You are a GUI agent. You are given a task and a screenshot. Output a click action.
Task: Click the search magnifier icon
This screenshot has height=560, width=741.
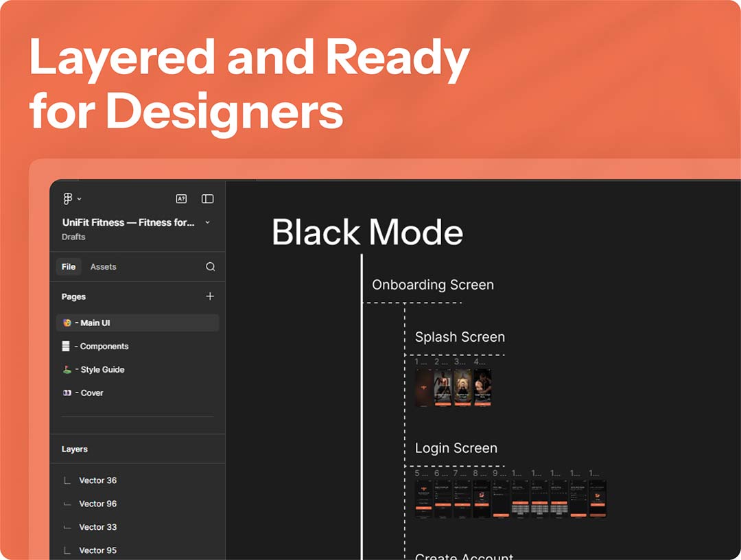(x=211, y=267)
